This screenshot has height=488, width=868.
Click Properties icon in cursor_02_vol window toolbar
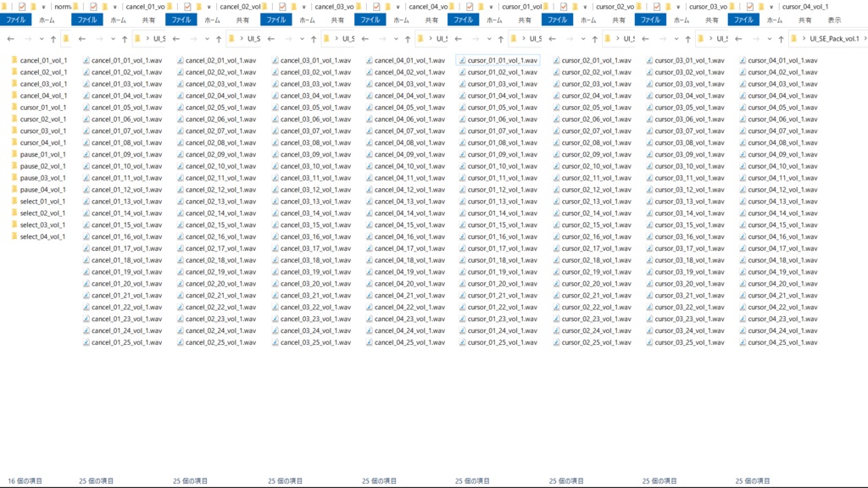coord(564,7)
